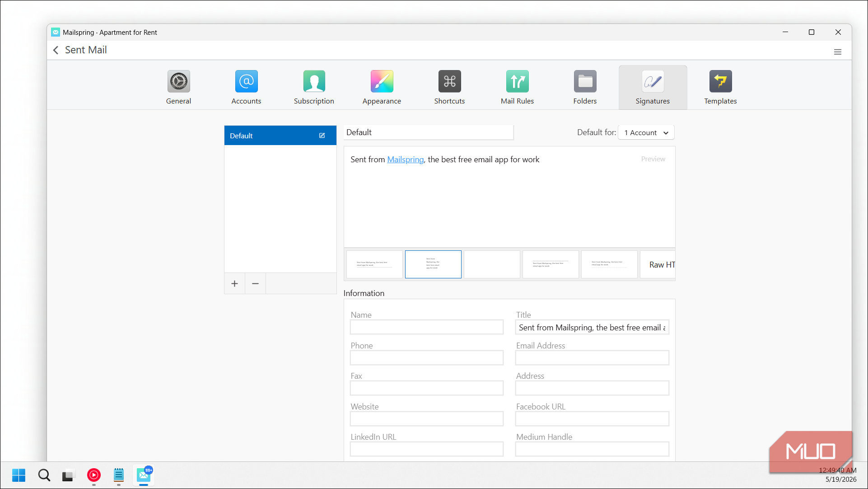Open the Windows Start menu
Image resolution: width=868 pixels, height=489 pixels.
point(19,475)
